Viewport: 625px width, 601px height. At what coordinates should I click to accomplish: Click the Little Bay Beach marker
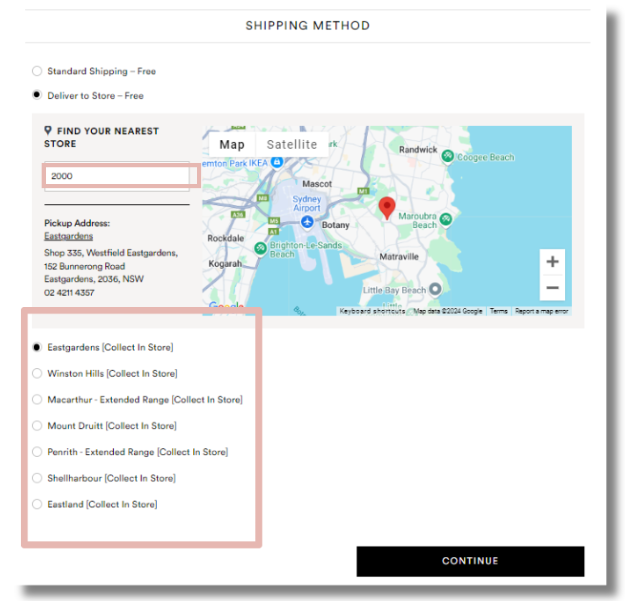[x=435, y=290]
